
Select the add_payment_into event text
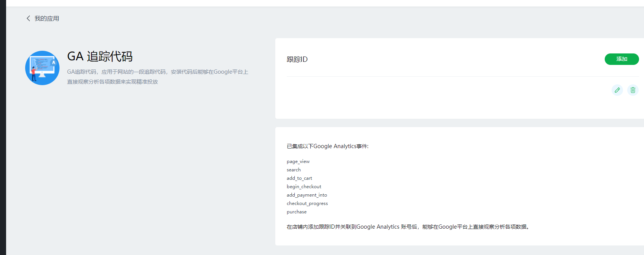(x=307, y=195)
